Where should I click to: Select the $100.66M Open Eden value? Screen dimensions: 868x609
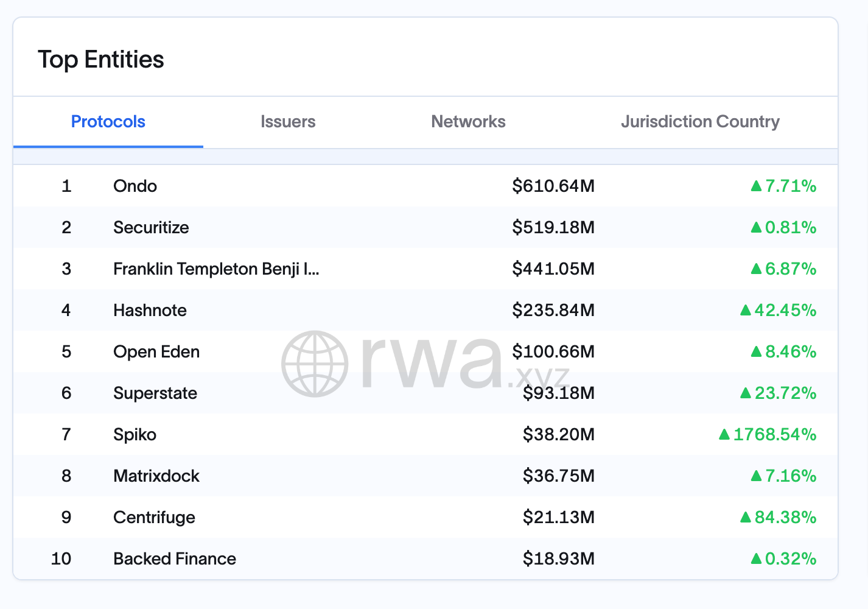[553, 352]
